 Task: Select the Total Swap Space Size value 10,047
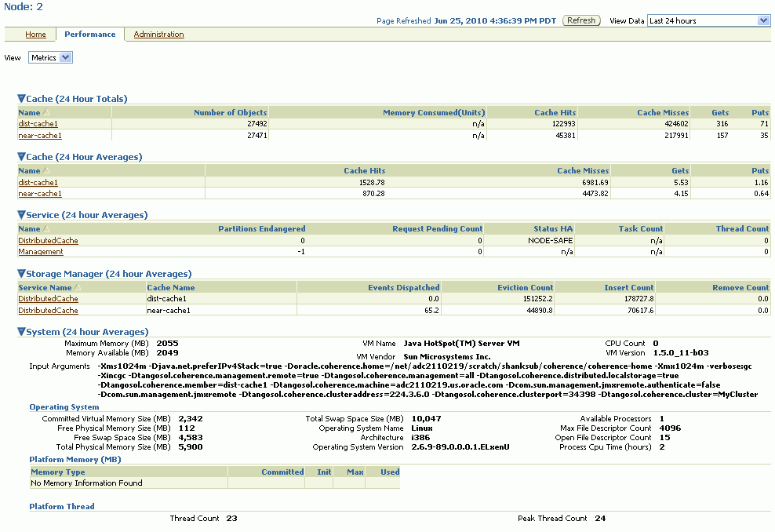click(x=426, y=418)
